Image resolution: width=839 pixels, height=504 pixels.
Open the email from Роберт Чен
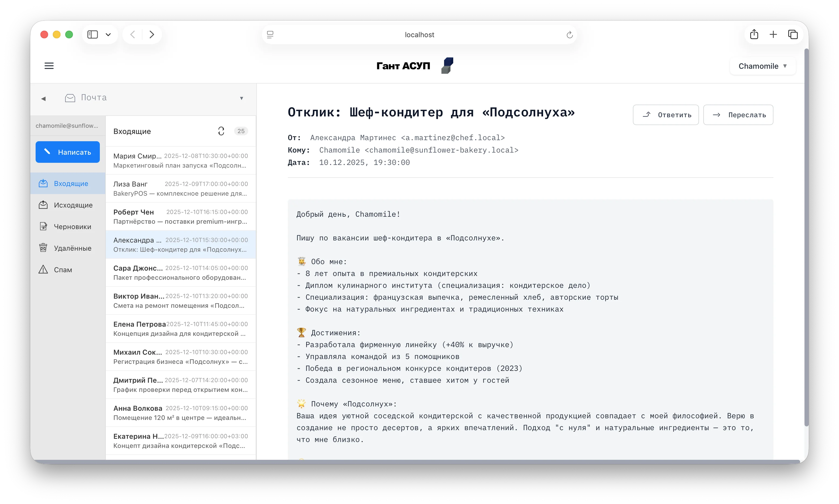pyautogui.click(x=180, y=216)
